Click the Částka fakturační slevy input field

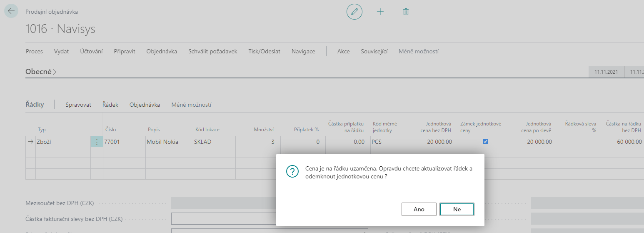(x=223, y=219)
